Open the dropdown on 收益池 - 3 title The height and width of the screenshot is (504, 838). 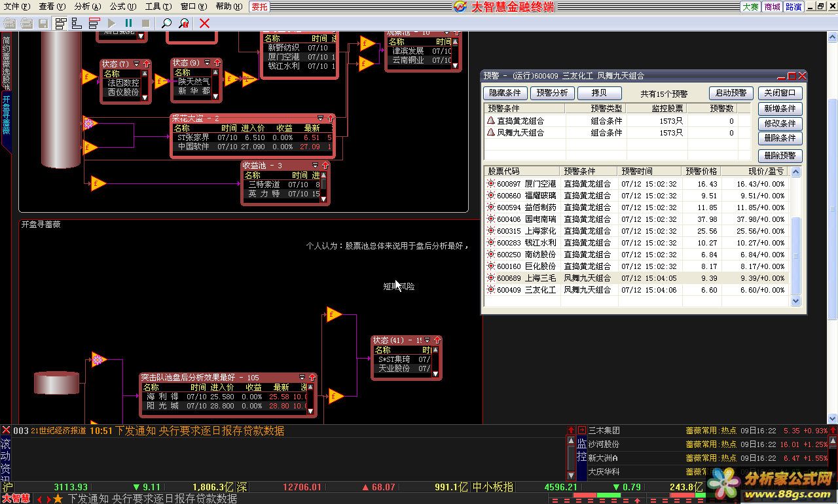click(315, 166)
